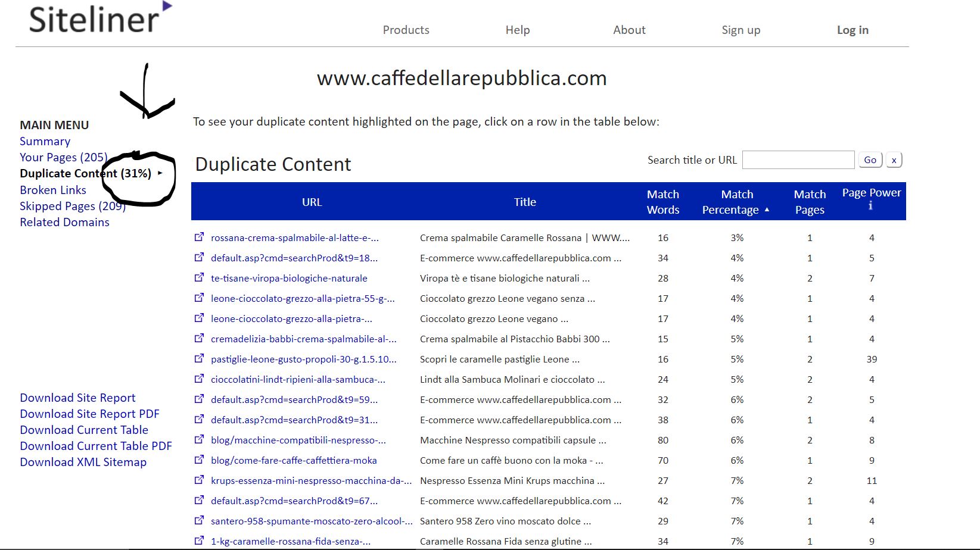Sort by the Match Words column header
The image size is (980, 550).
point(663,202)
